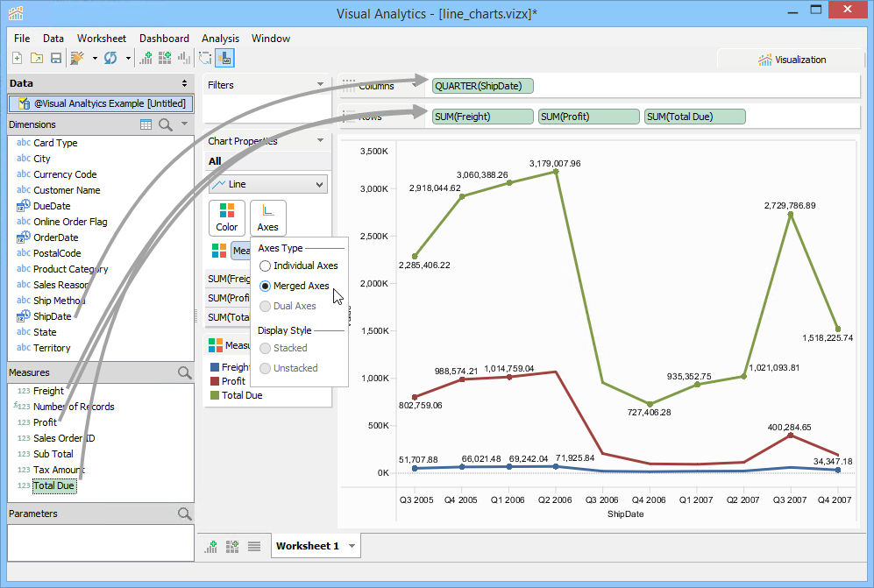
Task: Open the Chart Properties dropdown arrow
Action: (x=320, y=140)
